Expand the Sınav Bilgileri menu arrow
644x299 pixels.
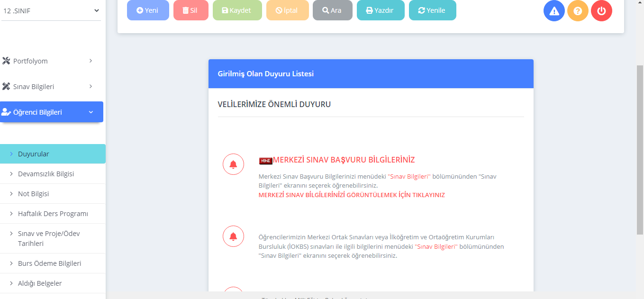(91, 86)
